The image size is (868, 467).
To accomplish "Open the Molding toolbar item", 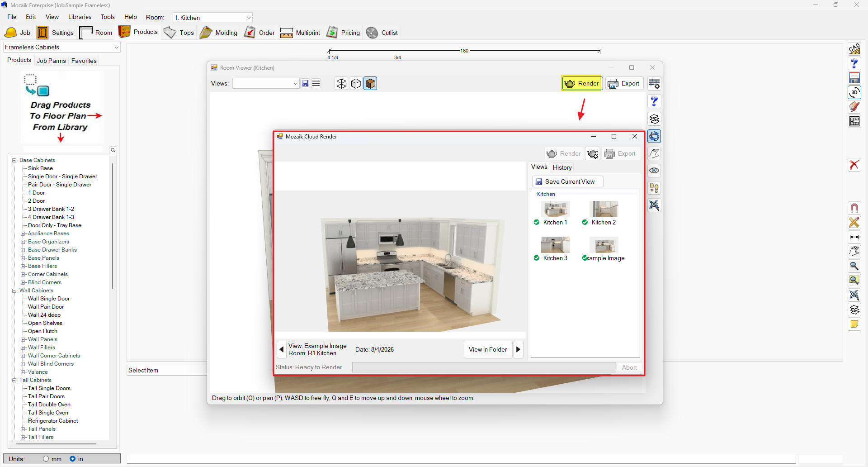I will point(219,33).
